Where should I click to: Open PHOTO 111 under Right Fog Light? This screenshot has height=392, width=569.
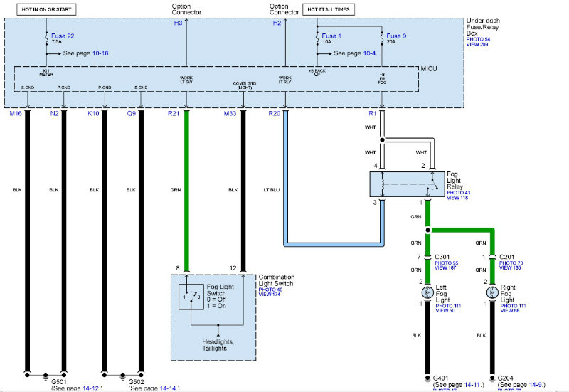(513, 306)
